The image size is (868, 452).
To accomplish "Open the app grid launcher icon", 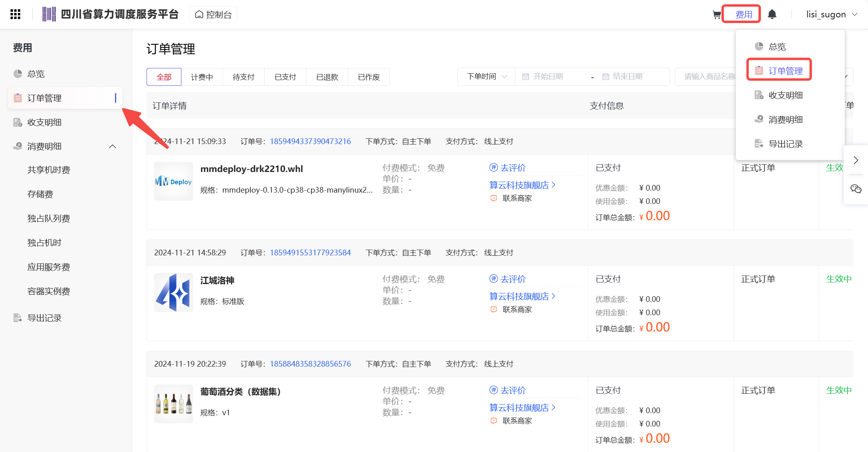I will (x=15, y=15).
